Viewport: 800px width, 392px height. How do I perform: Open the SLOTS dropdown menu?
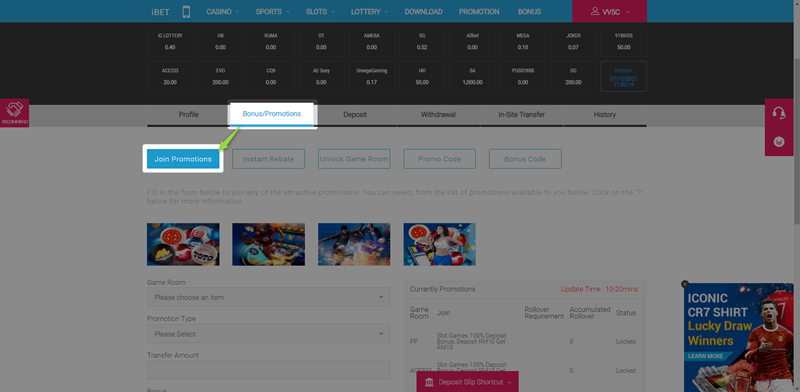320,12
